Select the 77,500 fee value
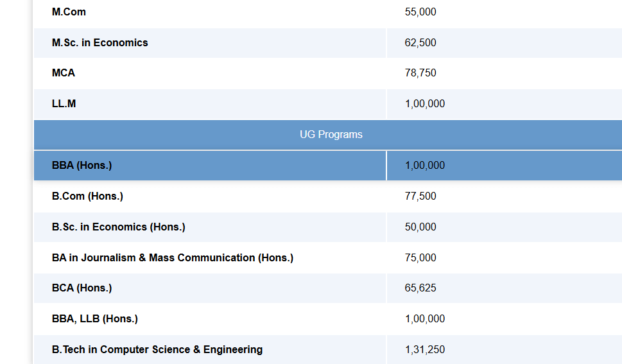 pyautogui.click(x=420, y=196)
